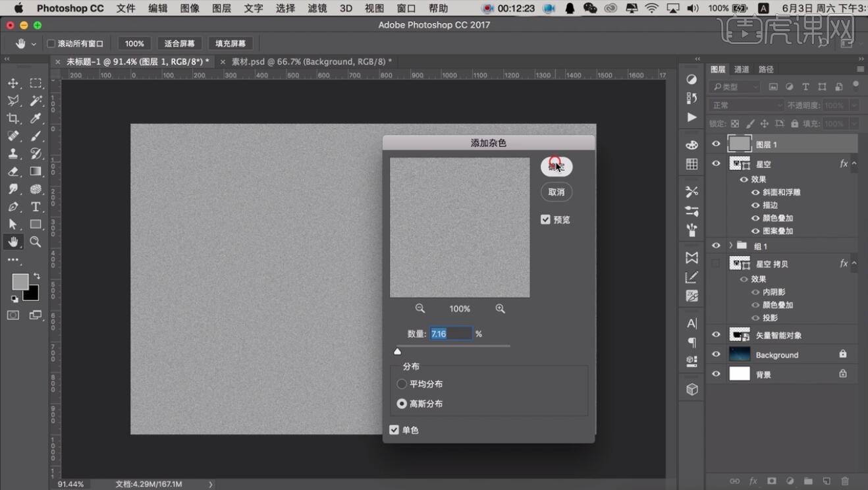This screenshot has height=490, width=868.
Task: Open the background color swatch
Action: pos(33,294)
